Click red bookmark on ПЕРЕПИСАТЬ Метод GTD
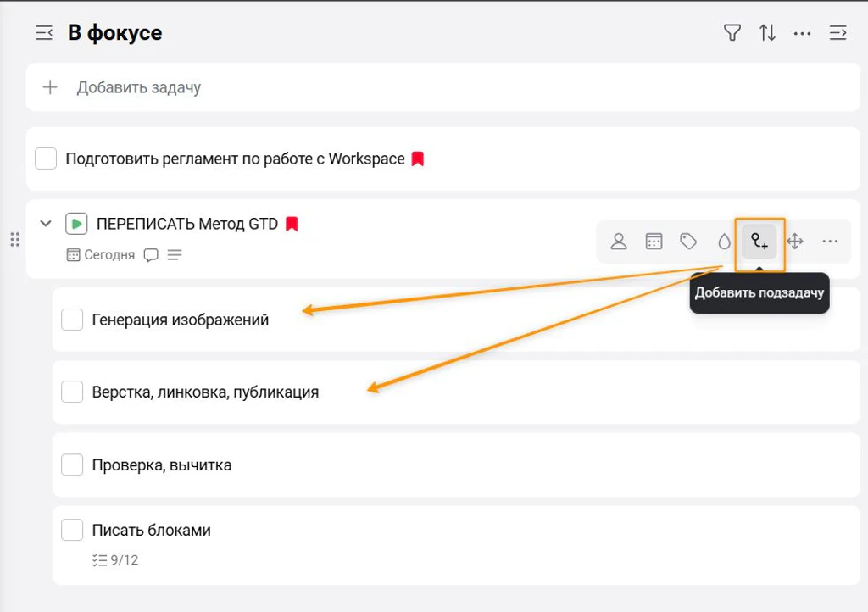Screen dimensions: 868x612 coord(292,224)
